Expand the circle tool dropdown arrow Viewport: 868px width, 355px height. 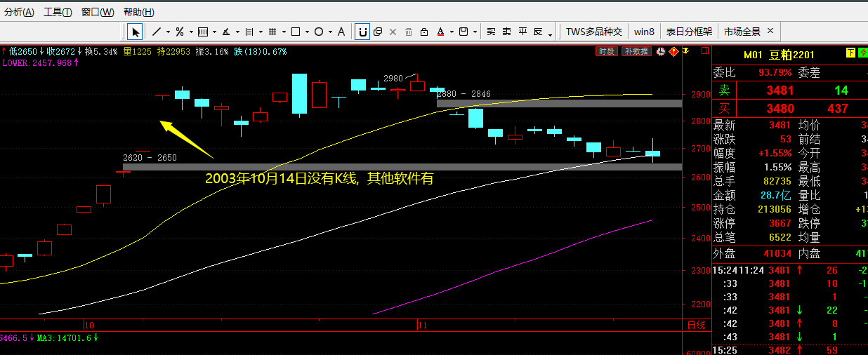click(x=330, y=32)
